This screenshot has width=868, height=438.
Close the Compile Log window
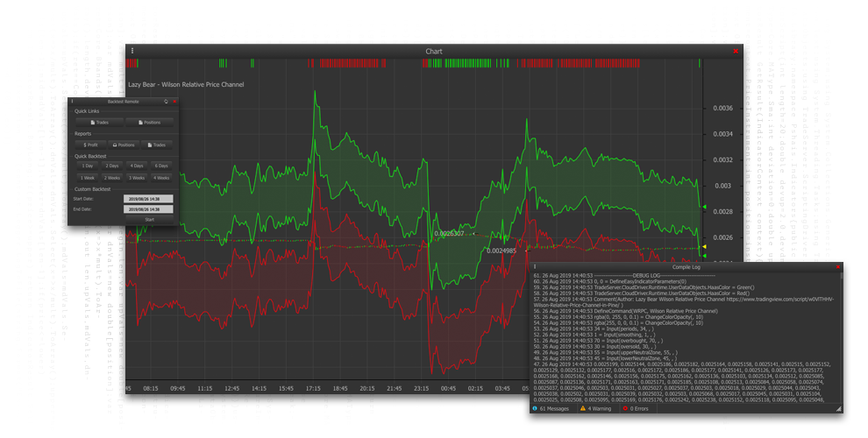point(838,267)
